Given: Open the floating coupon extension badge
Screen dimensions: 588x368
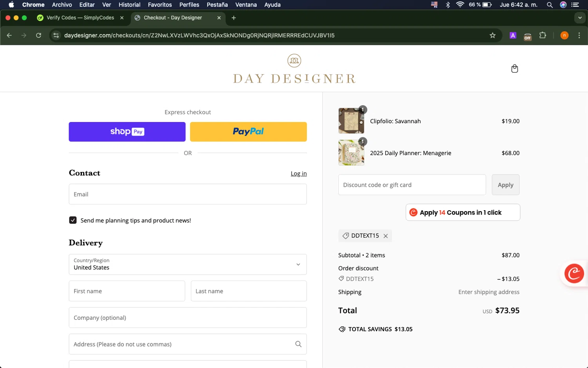Looking at the screenshot, I should pyautogui.click(x=574, y=273).
